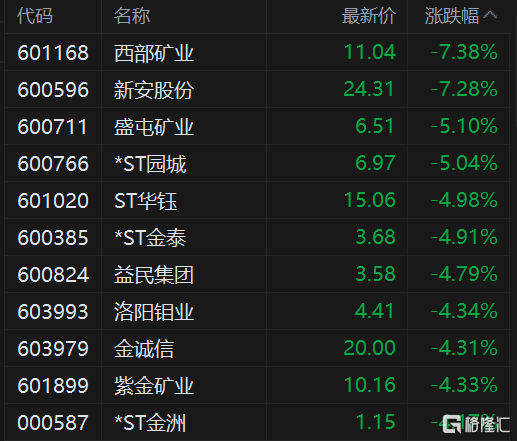
Task: Select stock code 000587
Action: [x=53, y=423]
